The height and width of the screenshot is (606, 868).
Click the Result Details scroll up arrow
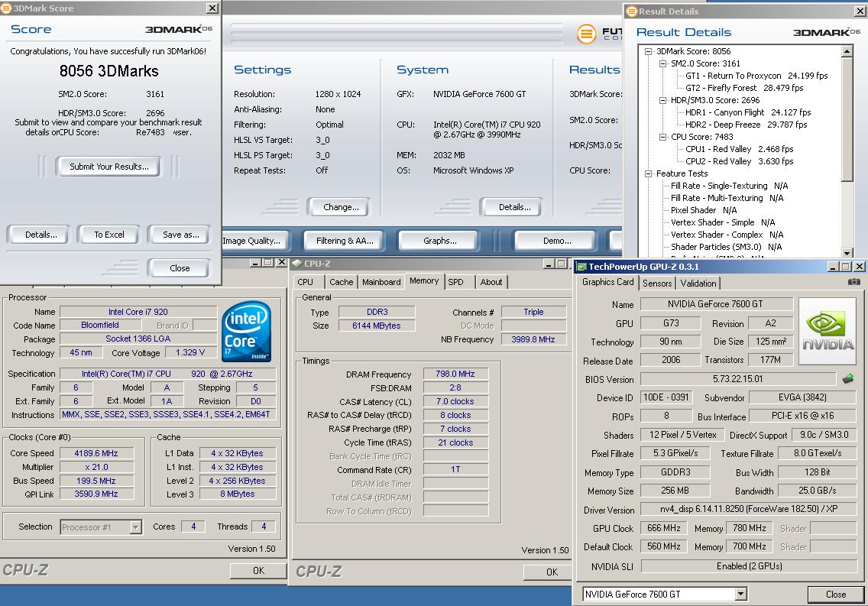coord(847,51)
